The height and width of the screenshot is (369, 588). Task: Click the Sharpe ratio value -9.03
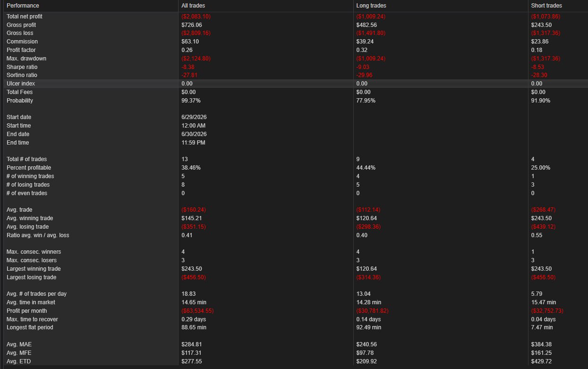pyautogui.click(x=363, y=67)
